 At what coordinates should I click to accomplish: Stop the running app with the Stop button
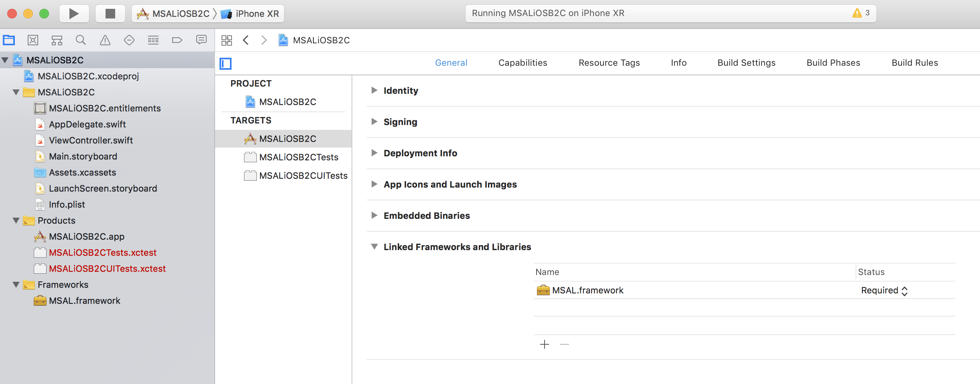tap(110, 13)
